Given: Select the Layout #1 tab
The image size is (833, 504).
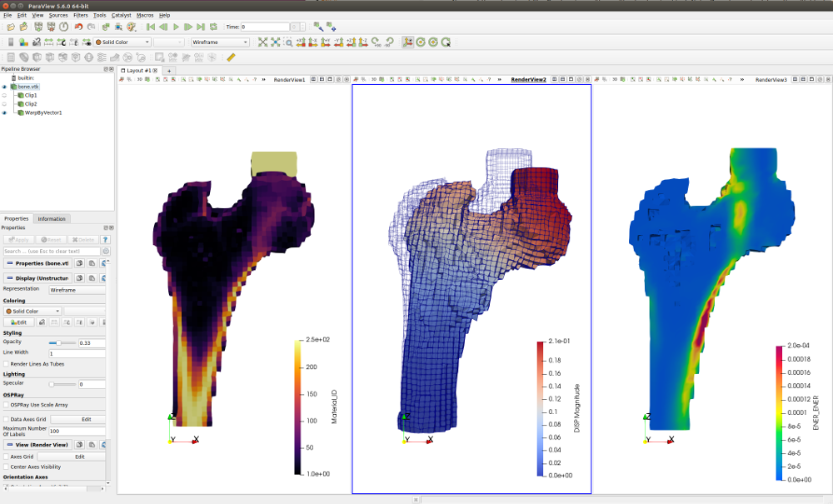Looking at the screenshot, I should pyautogui.click(x=139, y=71).
